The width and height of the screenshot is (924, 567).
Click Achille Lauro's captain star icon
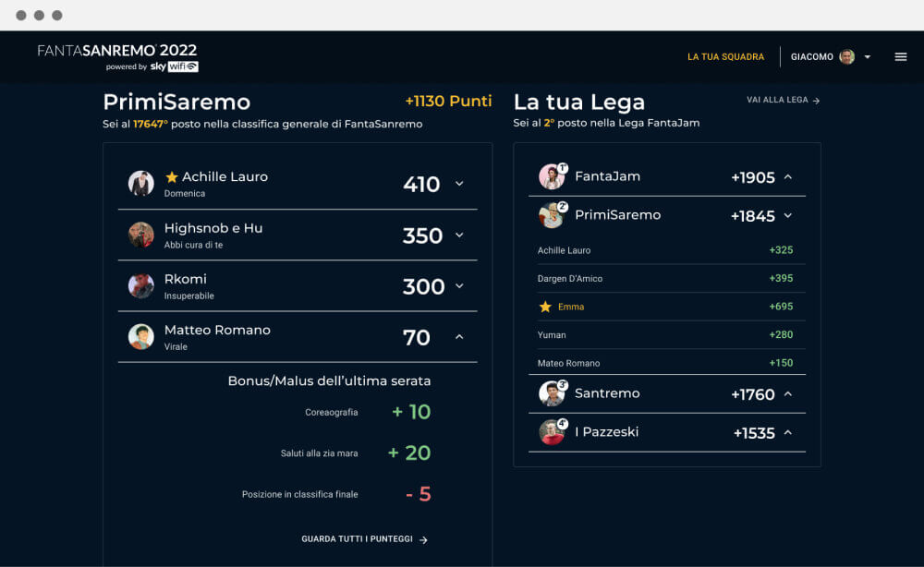[x=172, y=176]
